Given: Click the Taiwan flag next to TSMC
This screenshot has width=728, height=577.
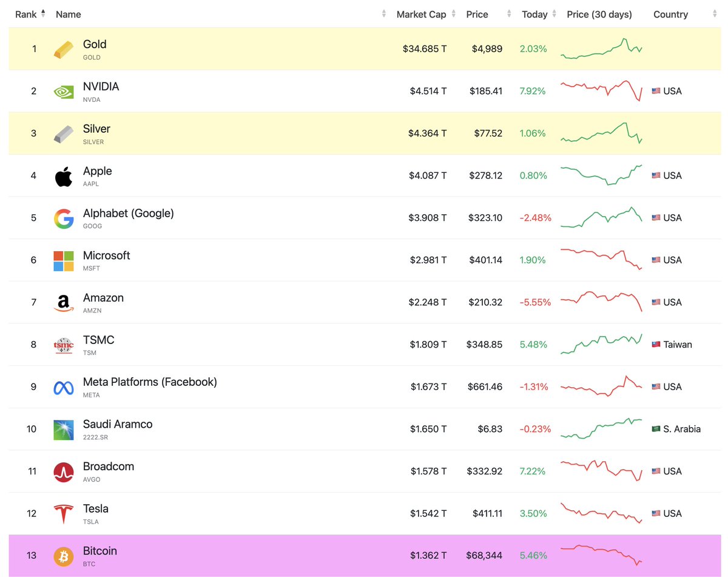Looking at the screenshot, I should [655, 344].
